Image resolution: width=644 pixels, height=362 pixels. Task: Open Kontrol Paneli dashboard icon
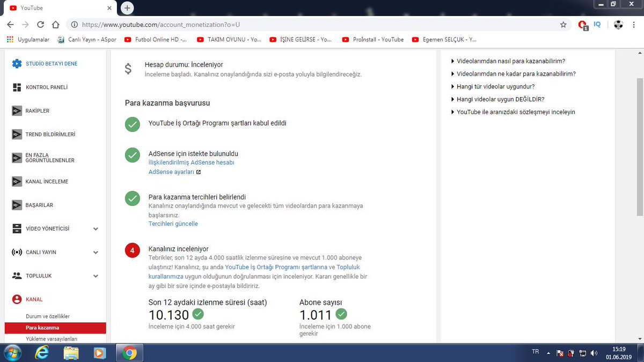point(17,87)
